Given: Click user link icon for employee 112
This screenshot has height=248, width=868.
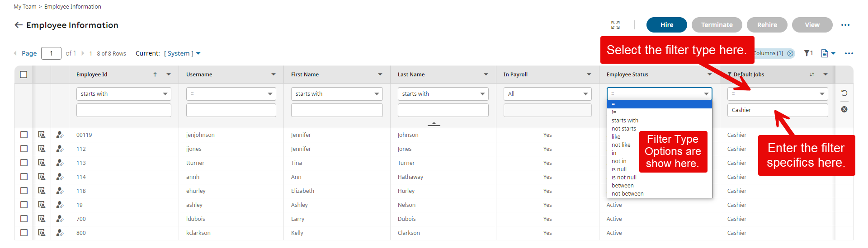Looking at the screenshot, I should 60,149.
